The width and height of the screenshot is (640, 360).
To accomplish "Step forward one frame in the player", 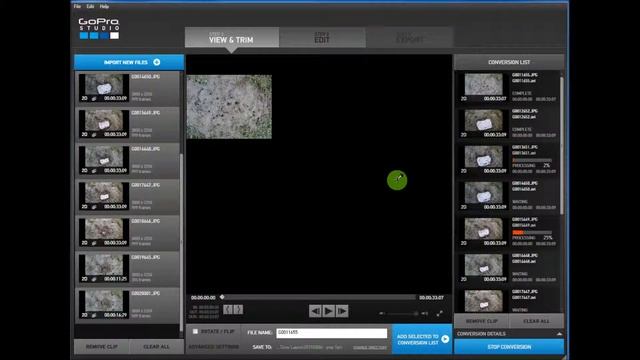I will click(342, 311).
